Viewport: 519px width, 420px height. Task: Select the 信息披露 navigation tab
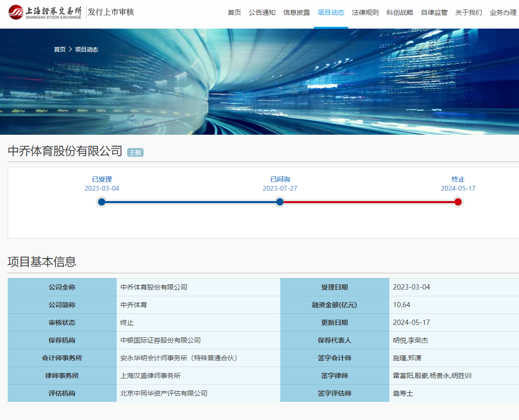(x=297, y=12)
